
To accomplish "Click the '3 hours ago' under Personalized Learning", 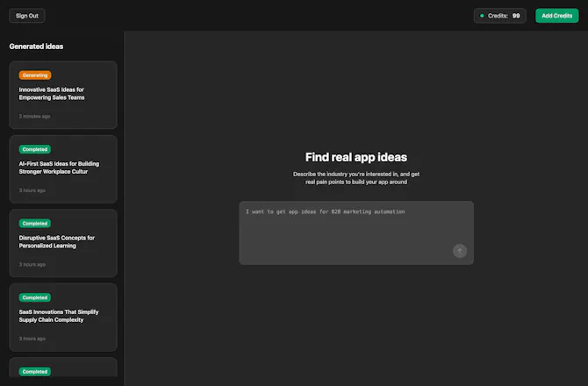I will (x=32, y=265).
